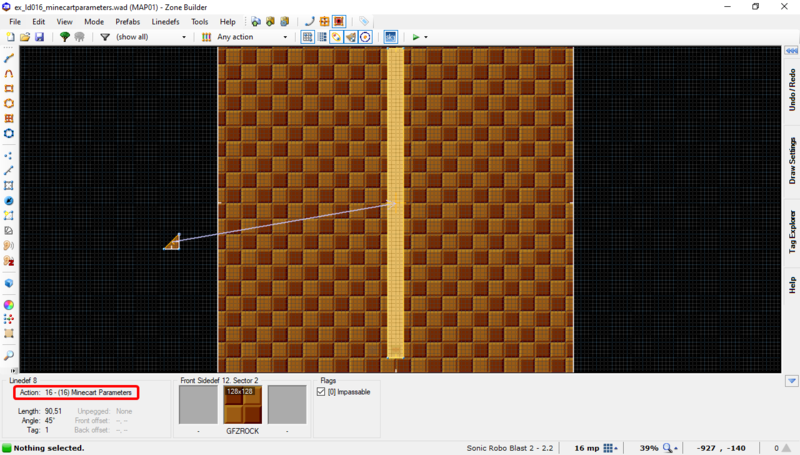The image size is (800, 455).
Task: Toggle the highlighted blue toolbar button before play
Action: [x=390, y=37]
